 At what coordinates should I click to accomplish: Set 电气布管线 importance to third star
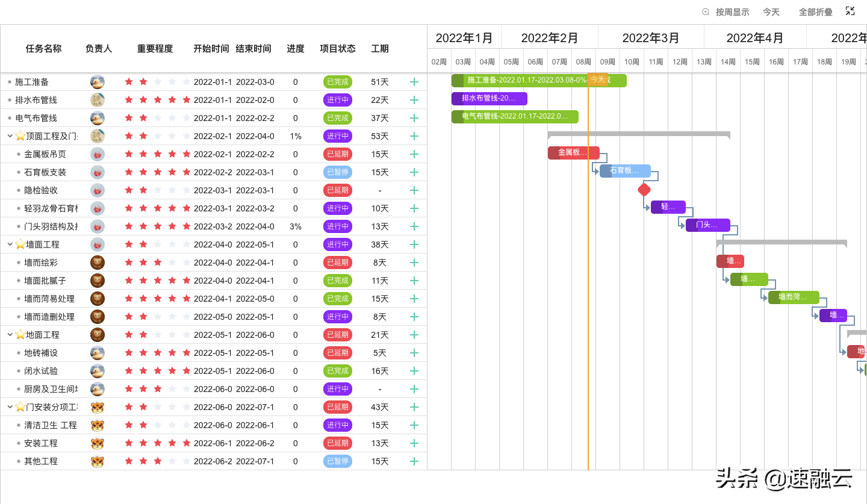click(x=158, y=118)
